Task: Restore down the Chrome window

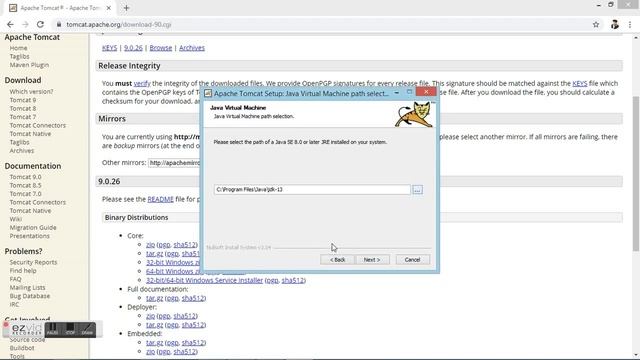Action: (x=611, y=4)
